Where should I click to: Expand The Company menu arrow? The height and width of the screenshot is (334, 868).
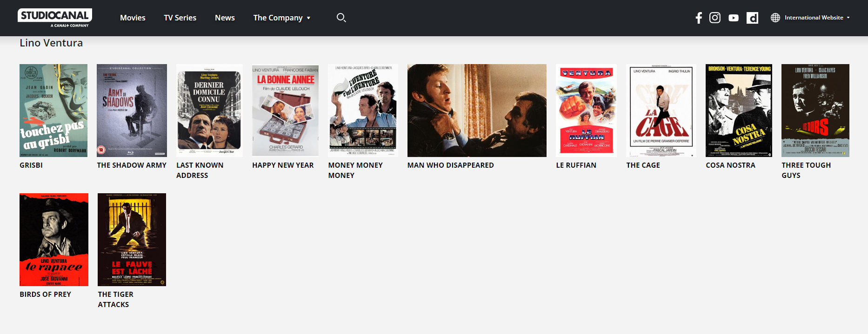(308, 18)
